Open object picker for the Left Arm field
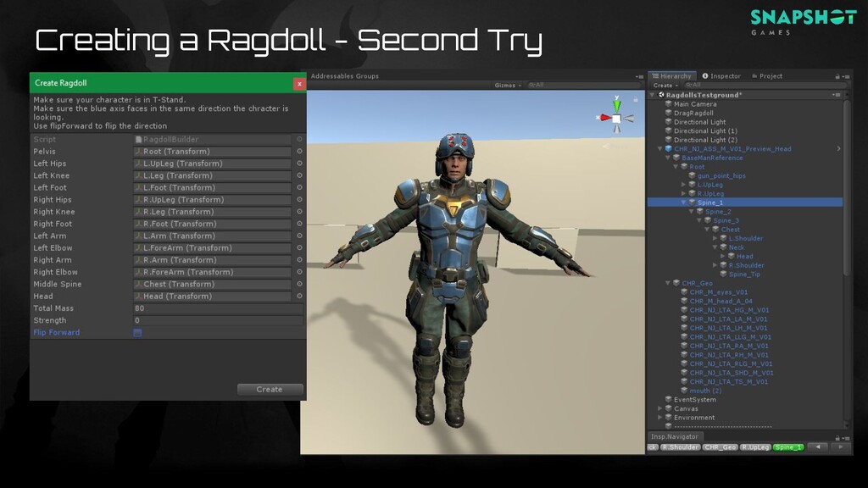Image resolution: width=868 pixels, height=488 pixels. point(299,236)
